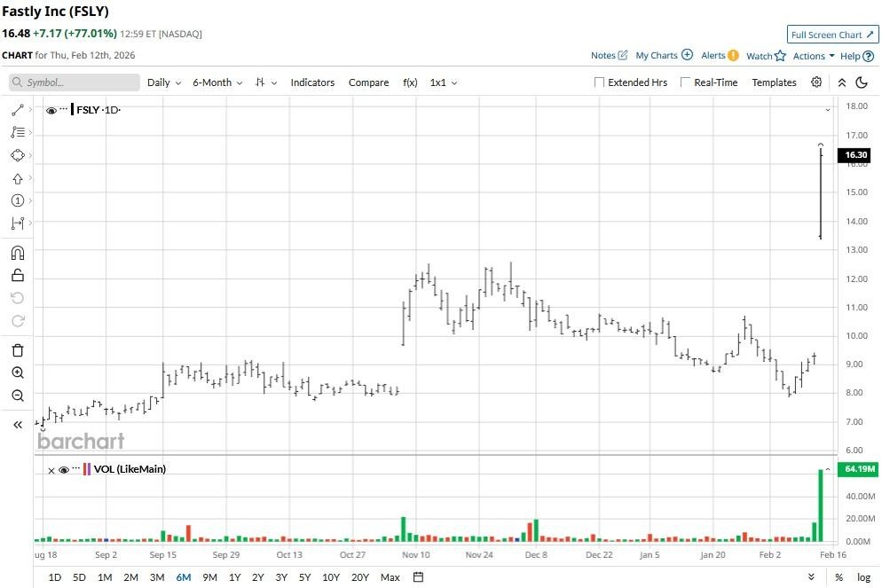This screenshot has height=588, width=882.
Task: Select the 3M time range
Action: [x=157, y=577]
